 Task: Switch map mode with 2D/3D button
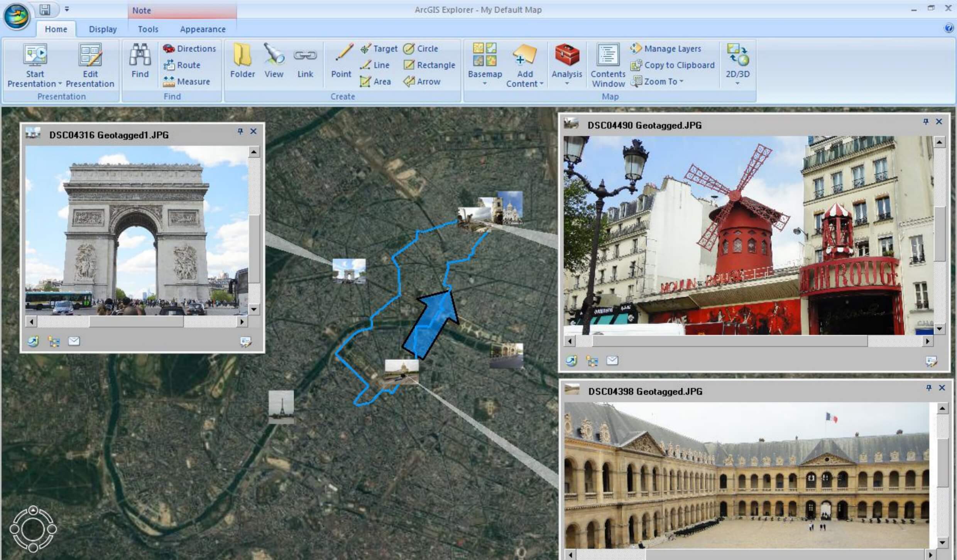click(737, 65)
